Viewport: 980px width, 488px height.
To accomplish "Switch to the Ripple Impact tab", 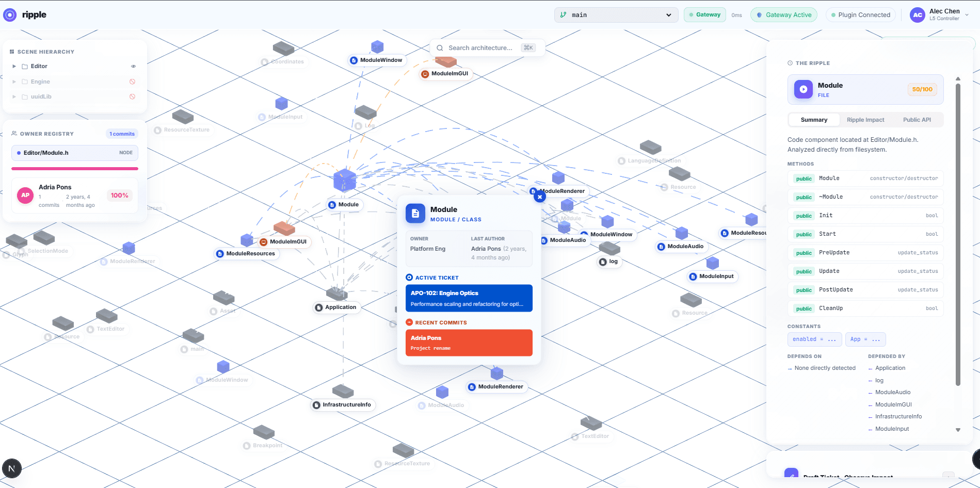I will point(865,120).
